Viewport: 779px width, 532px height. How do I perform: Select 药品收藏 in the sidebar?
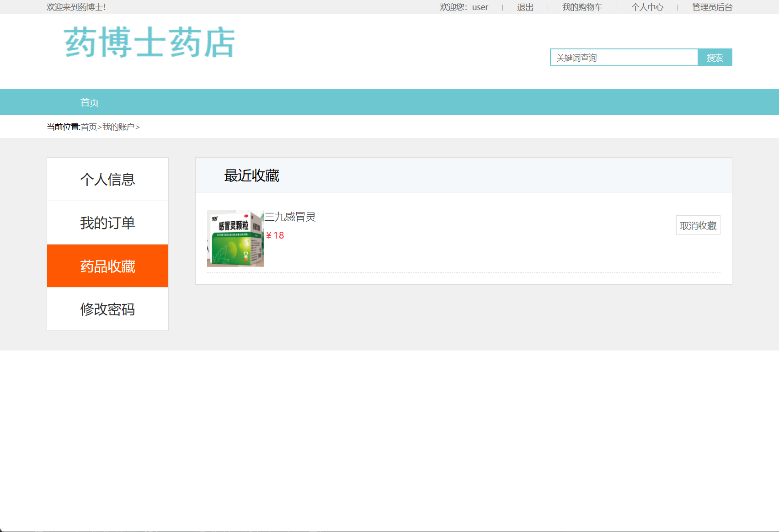pos(107,266)
